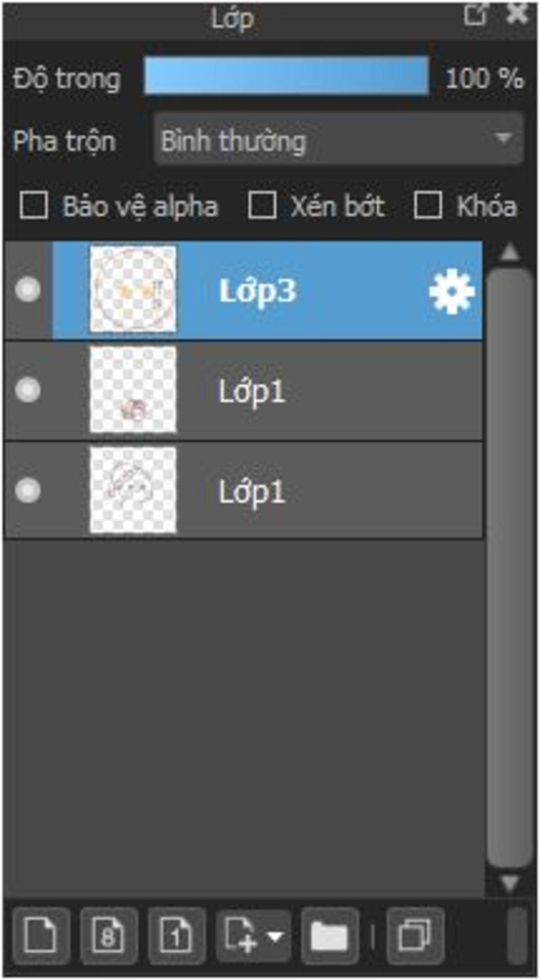The image size is (540, 980).
Task: Close the Lớp panel
Action: click(x=517, y=15)
